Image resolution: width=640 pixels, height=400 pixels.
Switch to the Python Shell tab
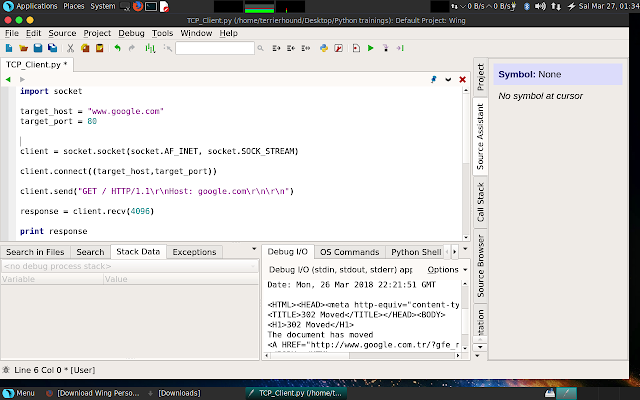pyautogui.click(x=416, y=252)
